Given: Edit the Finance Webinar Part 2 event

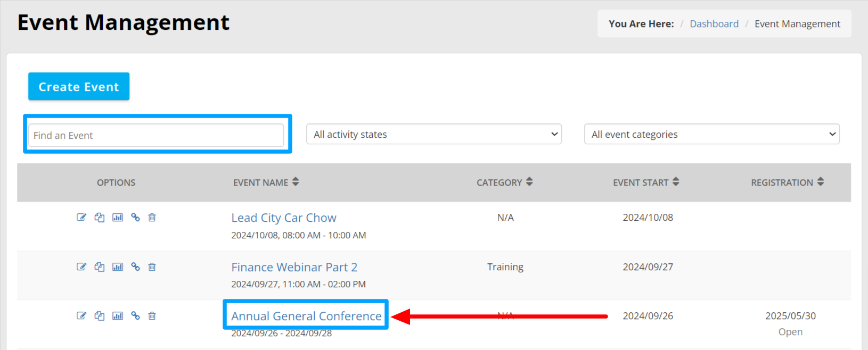Looking at the screenshot, I should [x=81, y=266].
